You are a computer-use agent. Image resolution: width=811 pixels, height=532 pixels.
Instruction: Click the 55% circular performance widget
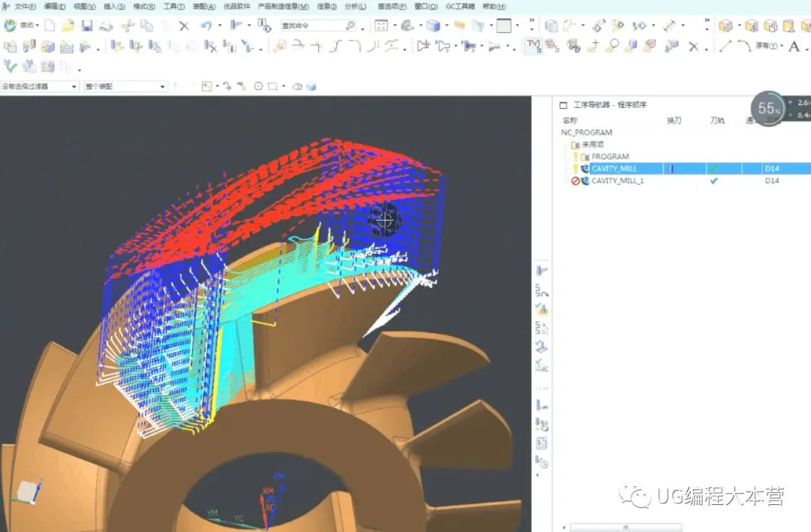click(x=767, y=108)
